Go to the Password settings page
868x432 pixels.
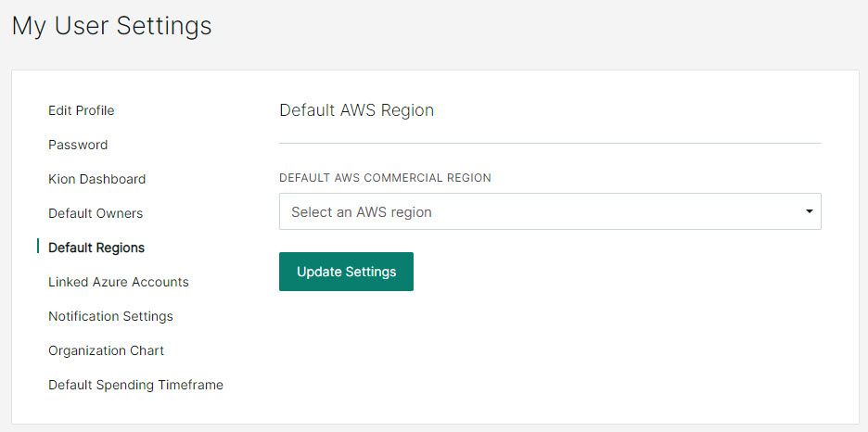point(78,145)
